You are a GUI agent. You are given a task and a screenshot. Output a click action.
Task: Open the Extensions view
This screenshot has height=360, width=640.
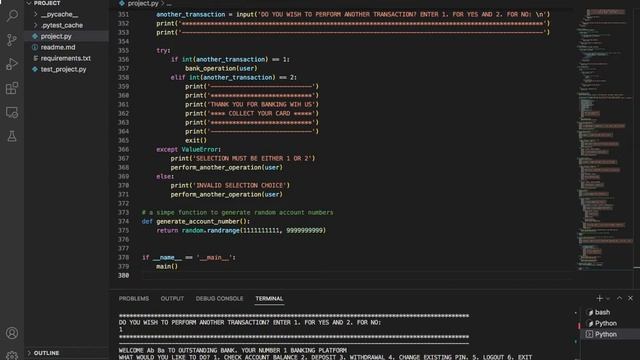pos(12,88)
